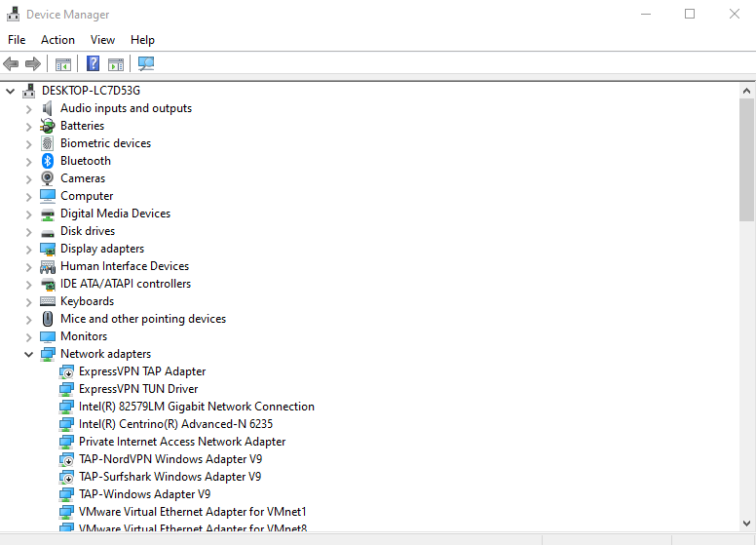The height and width of the screenshot is (545, 756).
Task: Open the View menu
Action: pos(102,40)
